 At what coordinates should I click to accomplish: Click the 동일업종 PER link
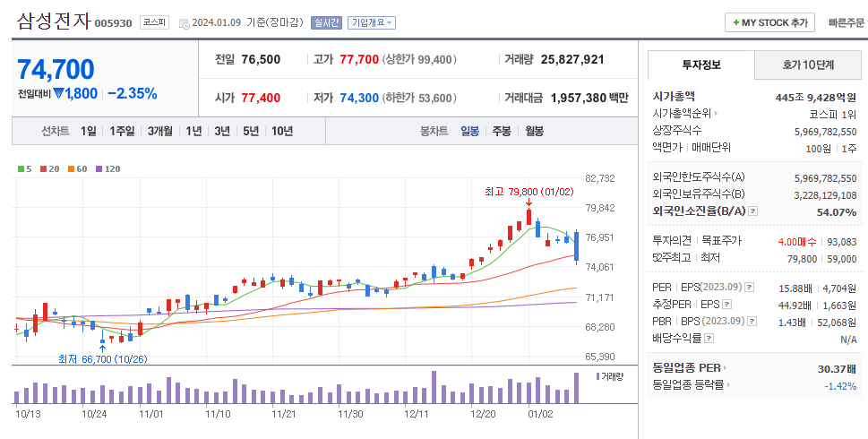[x=687, y=368]
